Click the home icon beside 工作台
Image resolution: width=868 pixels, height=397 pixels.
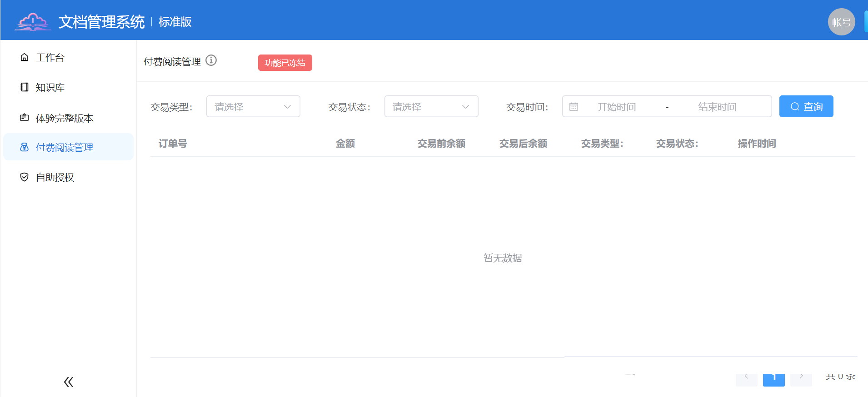(x=25, y=57)
